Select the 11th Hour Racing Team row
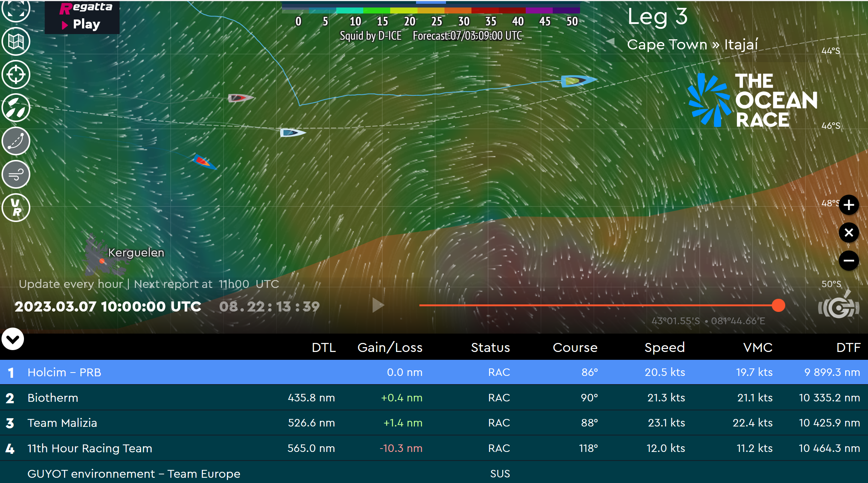This screenshot has width=868, height=483. 434,448
